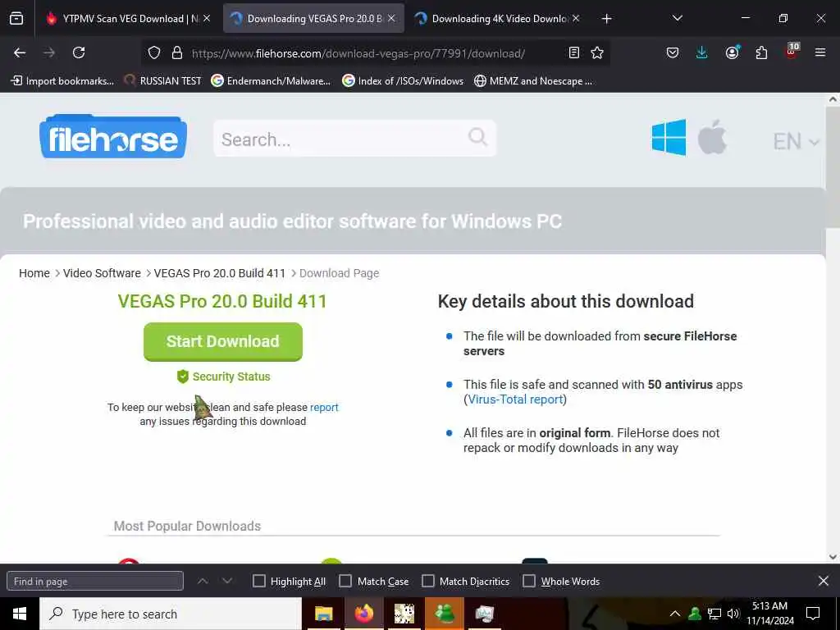Screen dimensions: 840x630
Task: Go to Home breadcrumb
Action: coord(34,273)
